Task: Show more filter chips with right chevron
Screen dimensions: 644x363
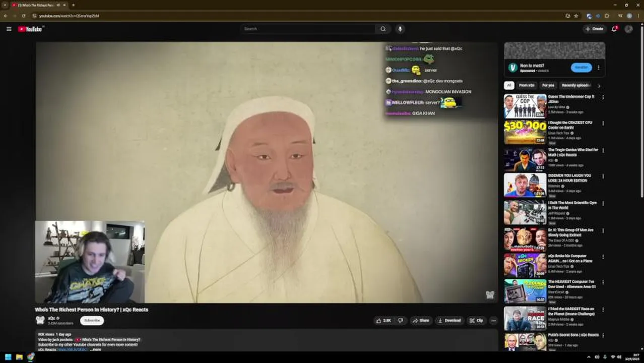Action: click(599, 86)
